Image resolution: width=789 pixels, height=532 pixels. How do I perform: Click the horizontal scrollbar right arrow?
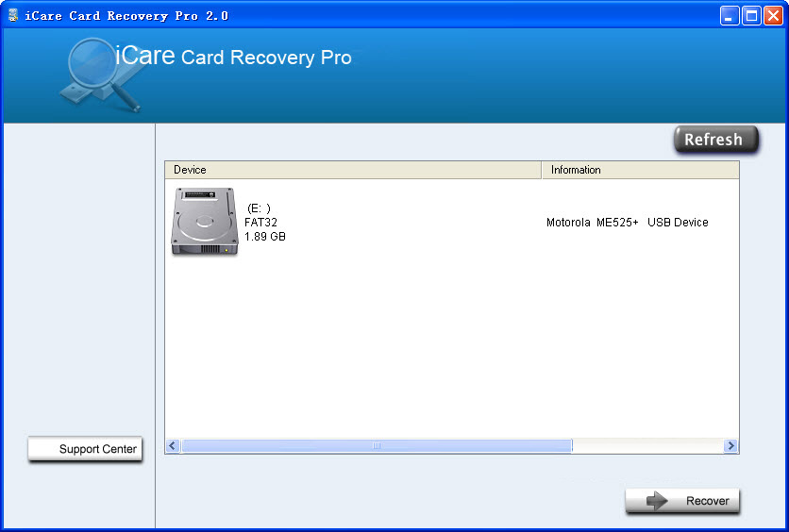tap(730, 445)
